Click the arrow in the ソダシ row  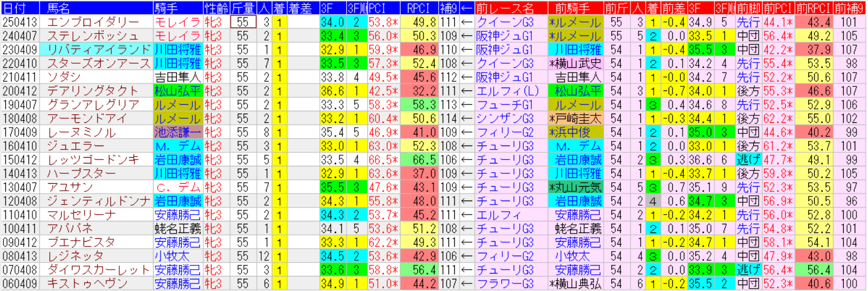(x=466, y=77)
